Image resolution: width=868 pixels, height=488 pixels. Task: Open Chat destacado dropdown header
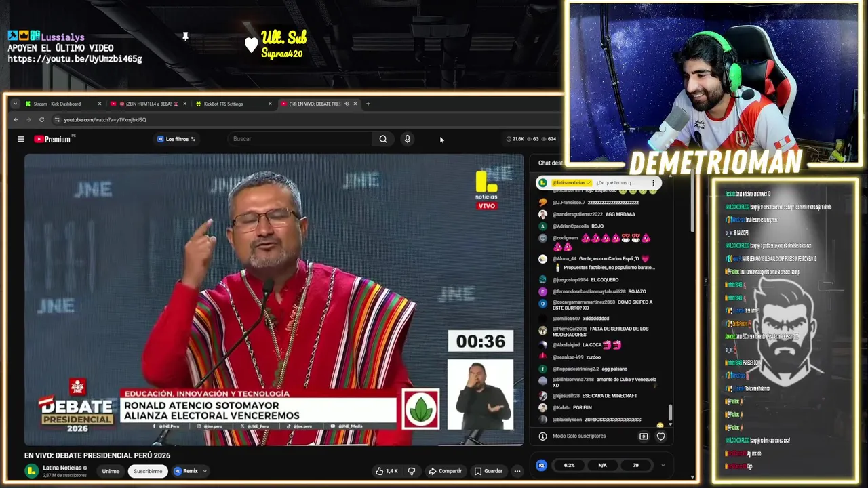click(551, 163)
